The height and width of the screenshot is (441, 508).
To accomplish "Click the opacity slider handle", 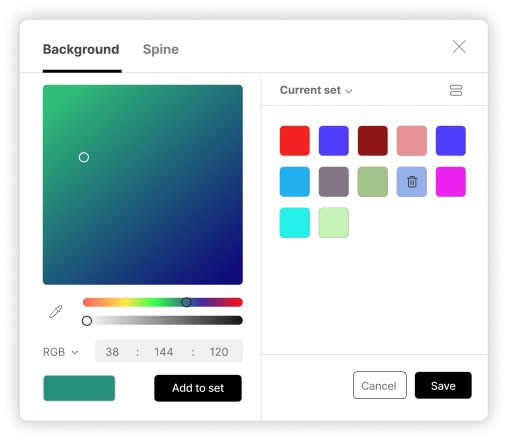I will tap(87, 321).
